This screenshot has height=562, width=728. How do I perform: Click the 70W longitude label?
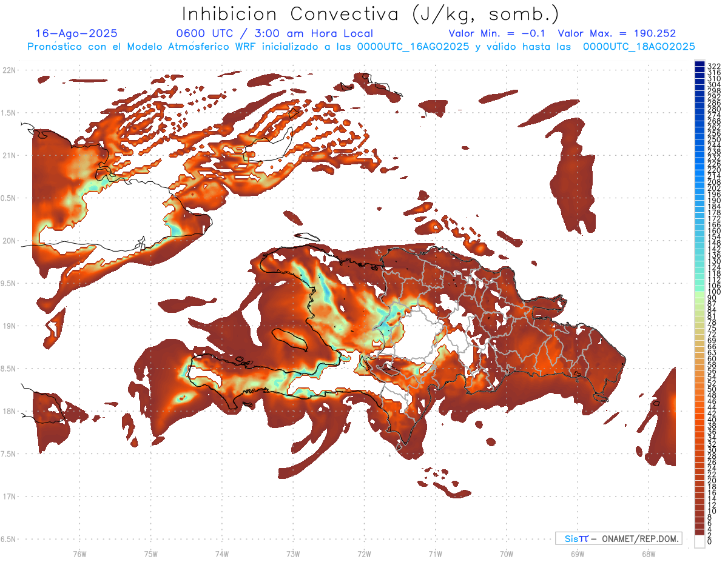tap(507, 554)
